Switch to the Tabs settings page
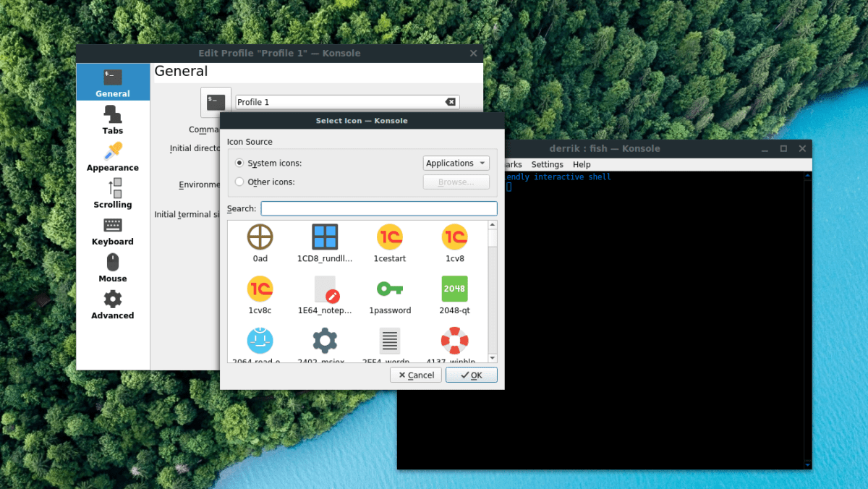The image size is (868, 489). coord(113,119)
